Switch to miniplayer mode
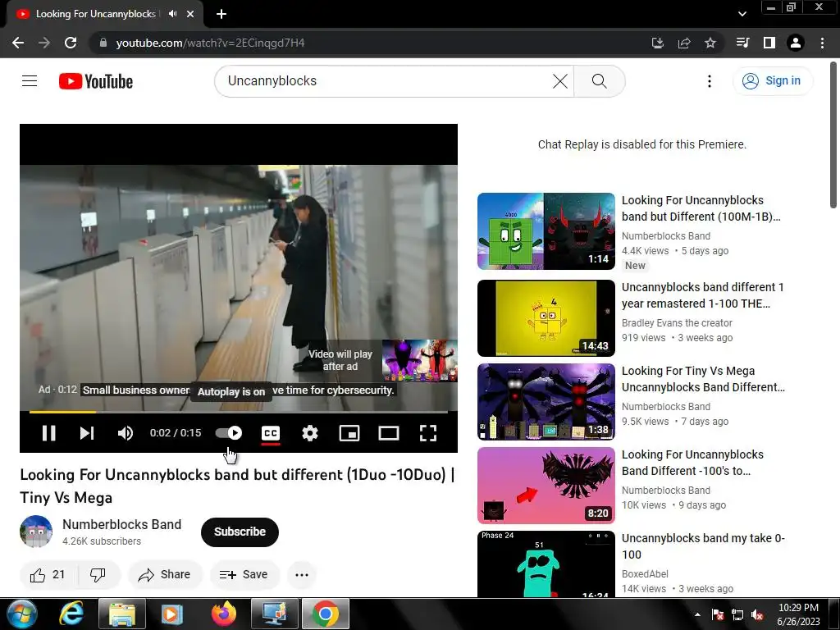This screenshot has width=840, height=630. 349,433
